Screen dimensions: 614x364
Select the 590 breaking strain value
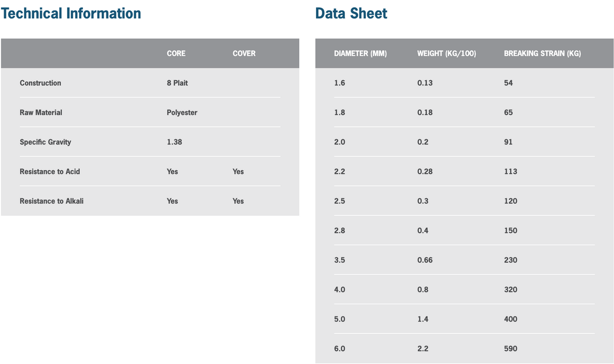tap(510, 349)
